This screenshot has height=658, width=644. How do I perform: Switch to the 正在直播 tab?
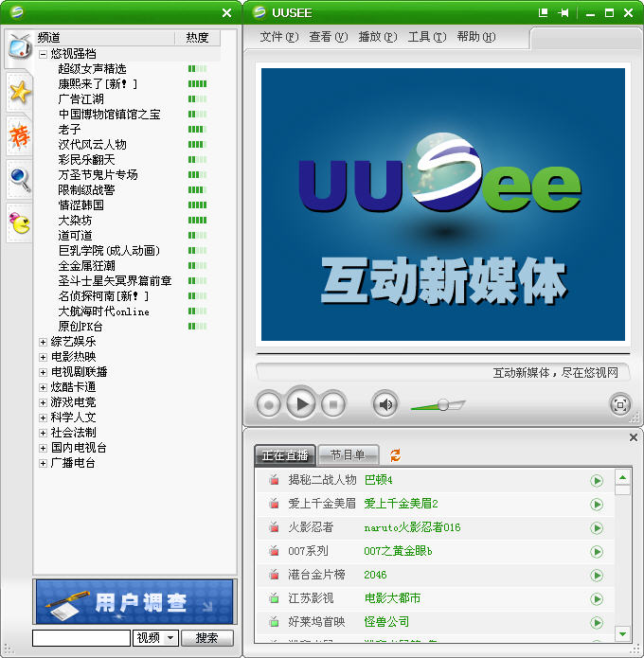285,455
